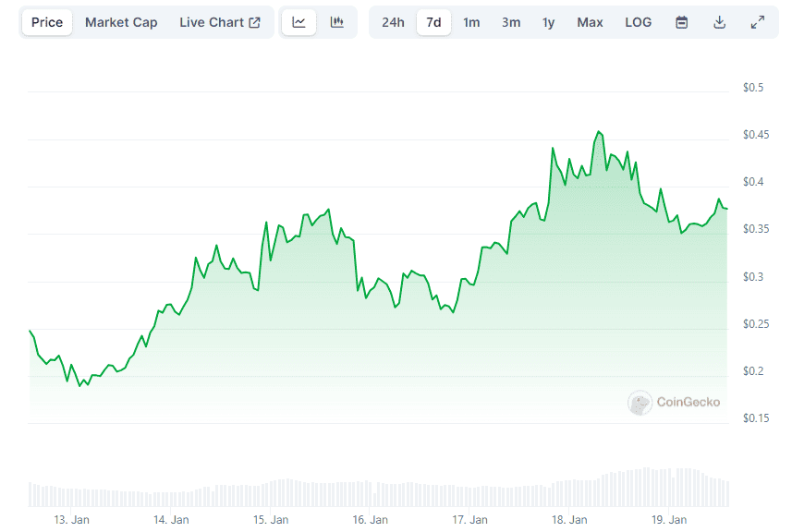Image resolution: width=792 pixels, height=532 pixels.
Task: Choose the Max time range
Action: tap(590, 22)
